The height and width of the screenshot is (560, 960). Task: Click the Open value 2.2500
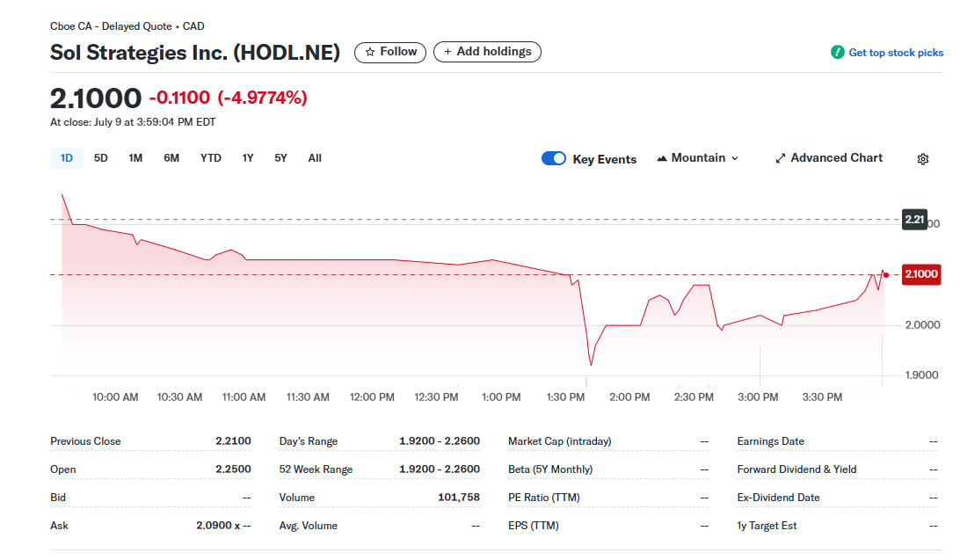(233, 469)
